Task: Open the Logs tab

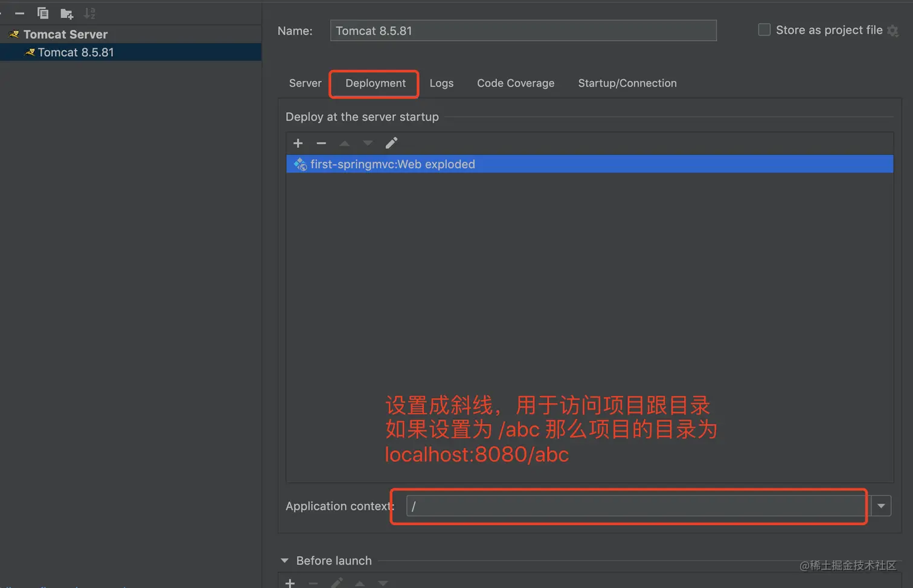Action: [441, 83]
